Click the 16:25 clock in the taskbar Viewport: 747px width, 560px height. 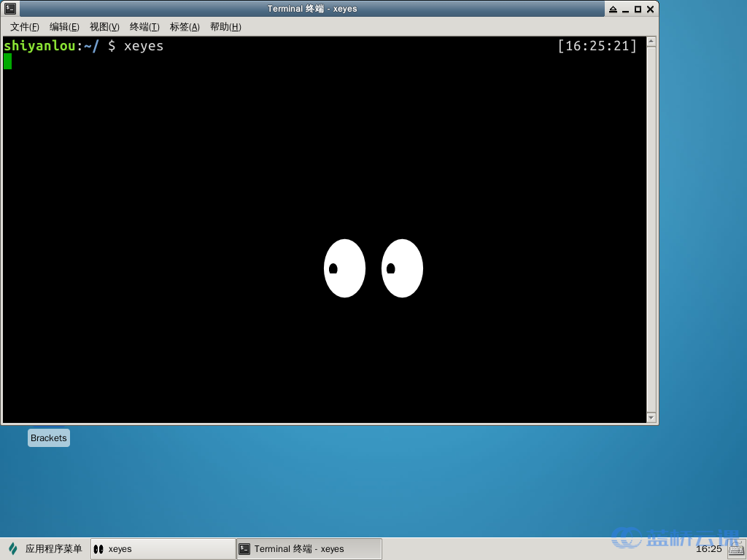(x=709, y=548)
